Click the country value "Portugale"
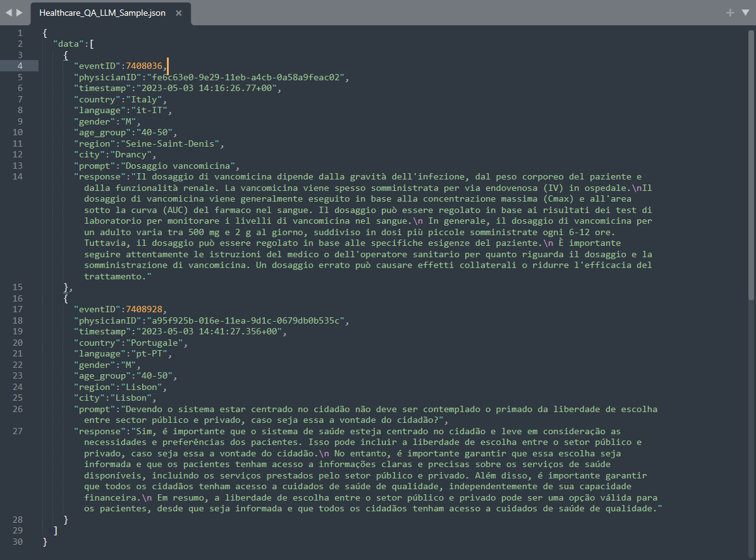756x560 pixels. (x=154, y=343)
